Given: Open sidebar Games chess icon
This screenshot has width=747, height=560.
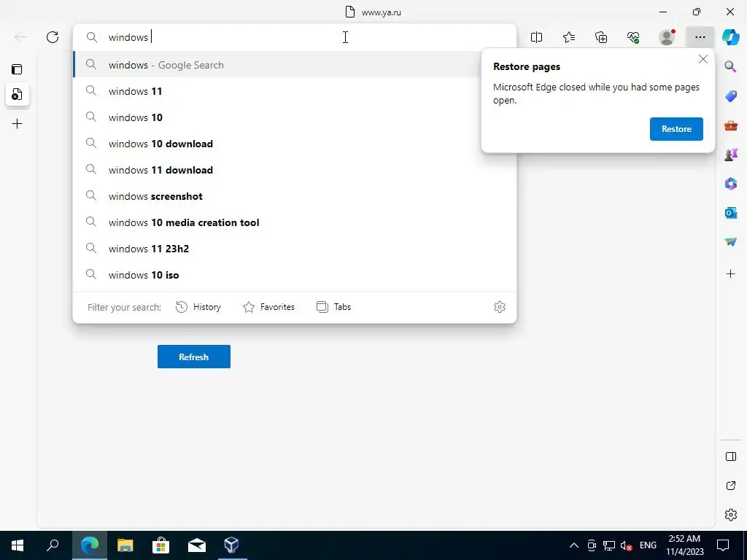Looking at the screenshot, I should click(731, 155).
